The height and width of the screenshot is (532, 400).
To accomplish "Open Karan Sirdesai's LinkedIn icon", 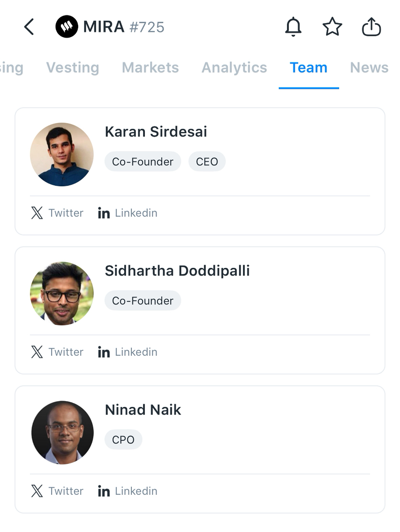I will coord(104,213).
